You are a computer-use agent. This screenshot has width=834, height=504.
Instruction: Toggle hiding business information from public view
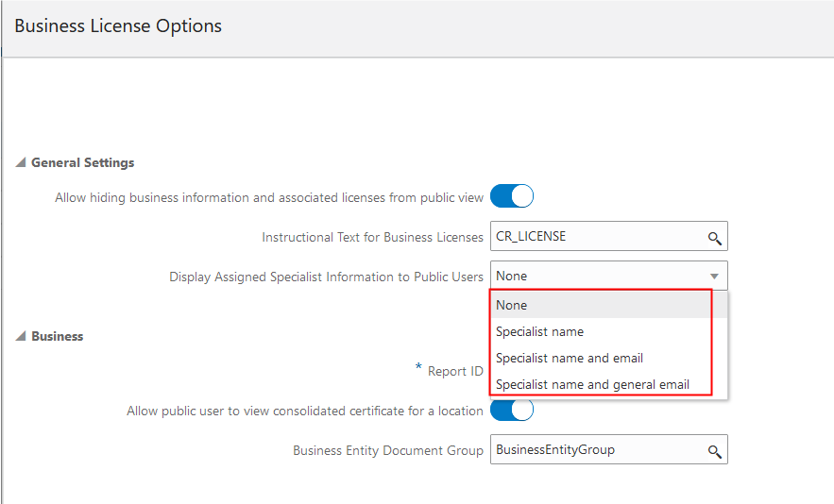[512, 196]
